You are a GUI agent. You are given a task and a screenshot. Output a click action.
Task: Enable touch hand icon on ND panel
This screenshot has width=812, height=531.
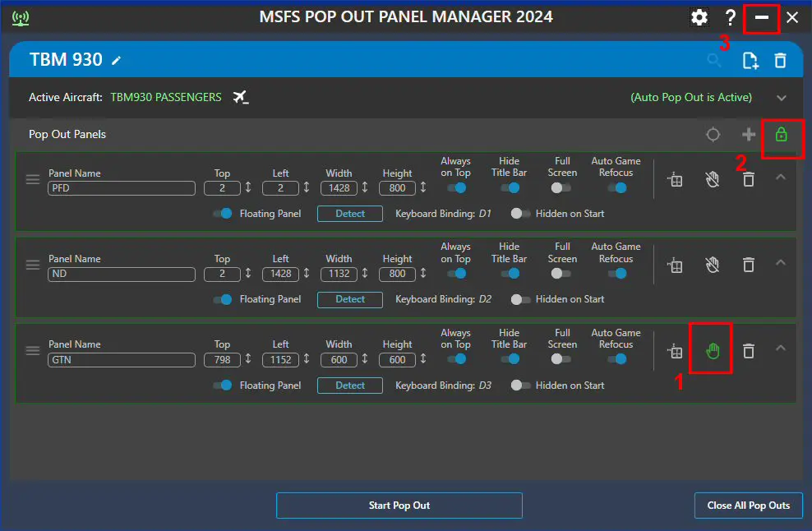712,265
